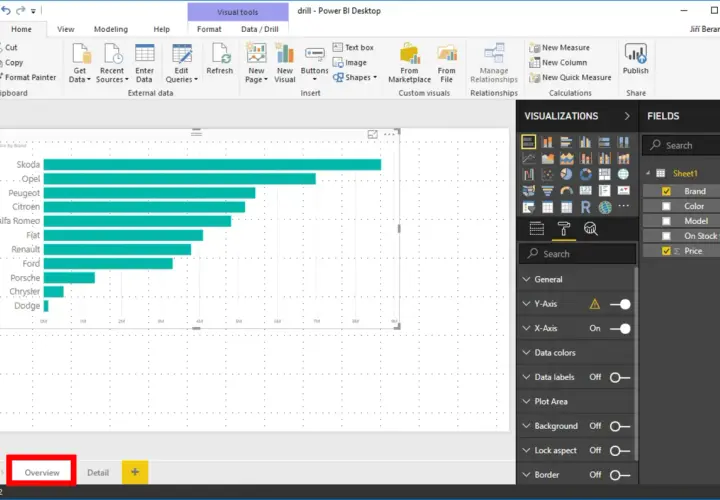Pick the 100% stacked bar chart

tap(604, 142)
